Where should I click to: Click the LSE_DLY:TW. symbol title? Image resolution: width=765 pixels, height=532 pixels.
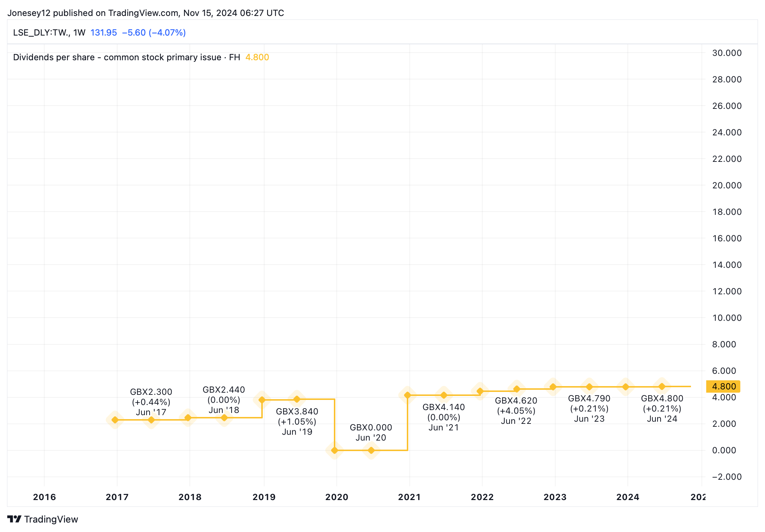[41, 33]
